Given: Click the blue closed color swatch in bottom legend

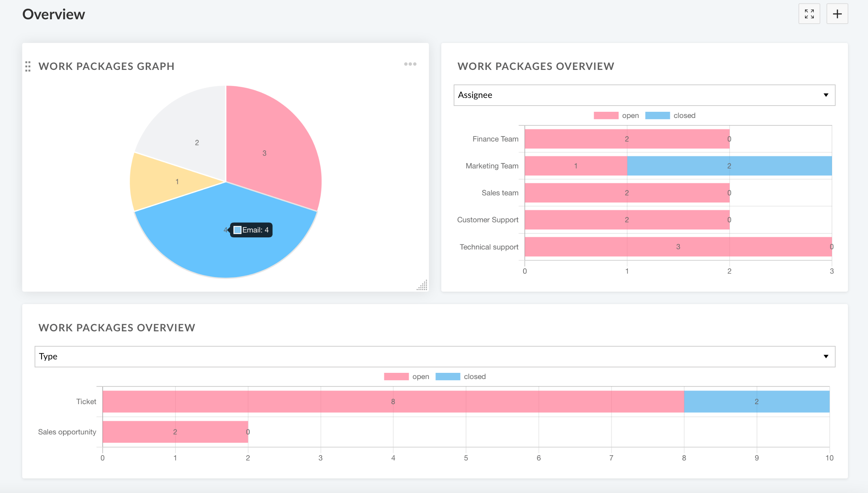Looking at the screenshot, I should (x=448, y=376).
